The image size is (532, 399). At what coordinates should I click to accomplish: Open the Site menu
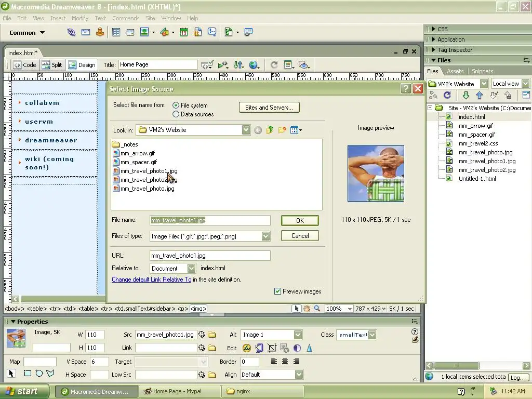point(150,18)
